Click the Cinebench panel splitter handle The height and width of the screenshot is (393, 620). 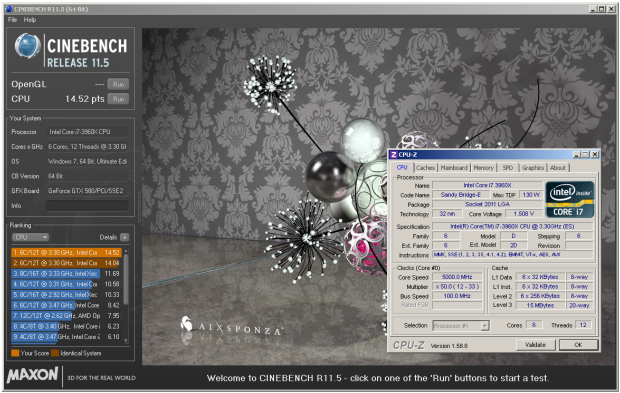(x=139, y=206)
